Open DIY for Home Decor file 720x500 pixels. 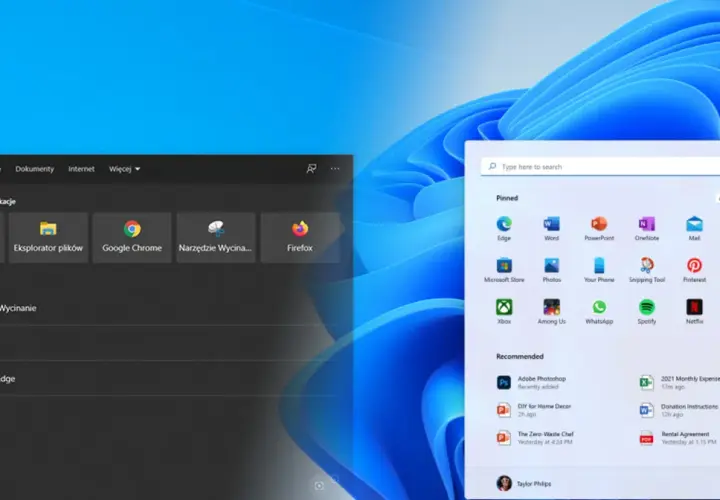(534, 410)
